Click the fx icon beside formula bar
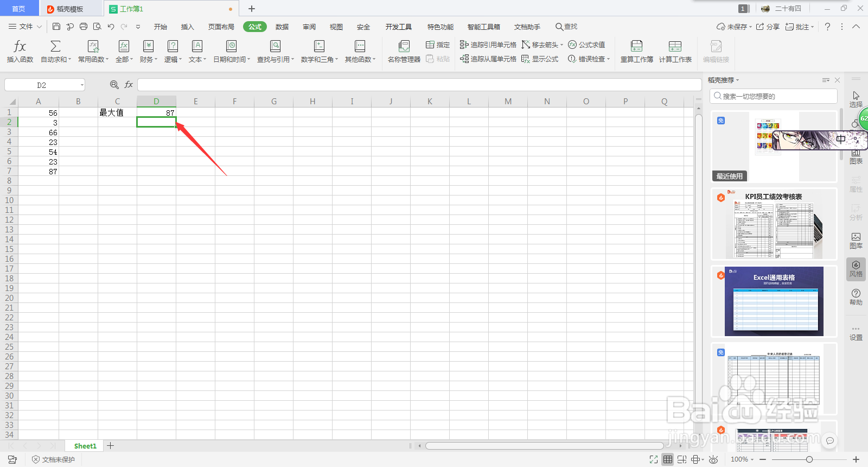The width and height of the screenshot is (868, 467). pyautogui.click(x=129, y=85)
